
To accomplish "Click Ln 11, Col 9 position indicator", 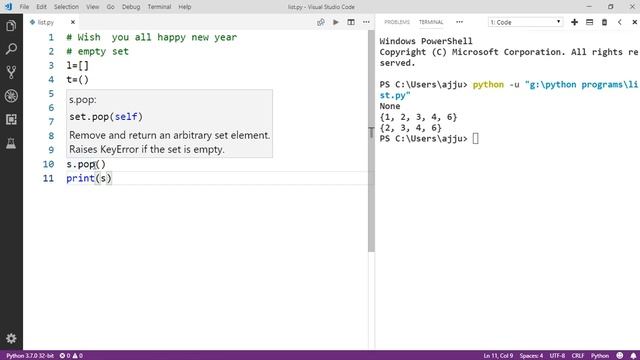I will (498, 356).
